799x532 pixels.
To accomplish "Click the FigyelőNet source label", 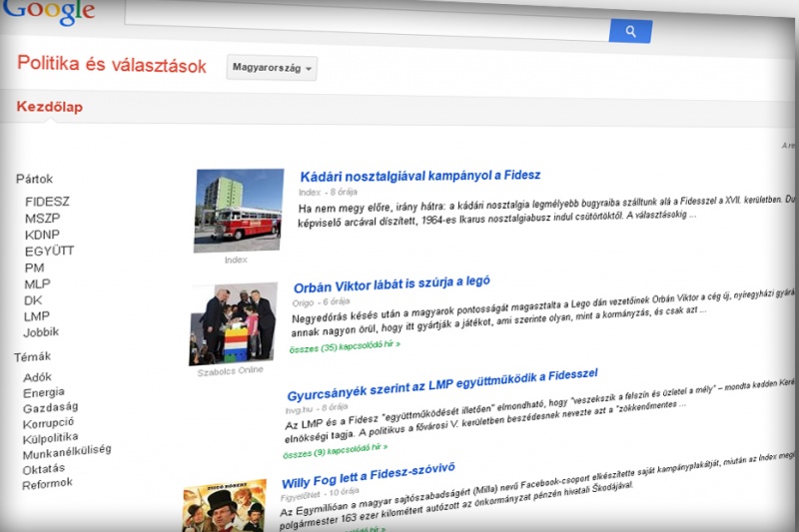I will pos(301,495).
